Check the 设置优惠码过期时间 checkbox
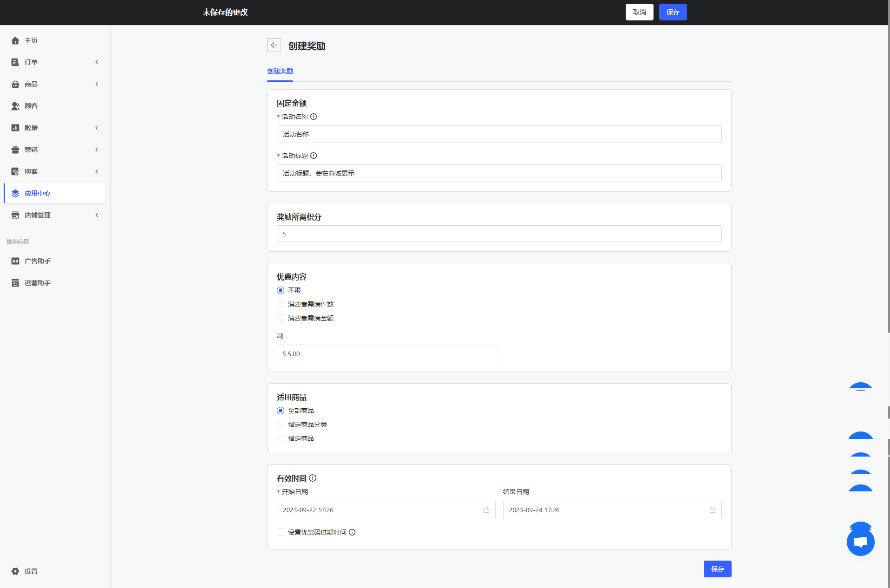This screenshot has height=588, width=890. click(x=281, y=532)
